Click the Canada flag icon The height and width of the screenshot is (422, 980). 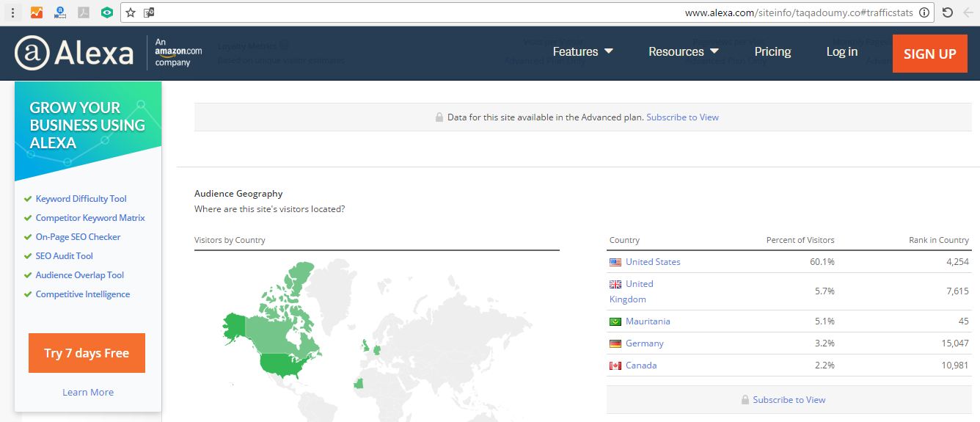coord(615,365)
